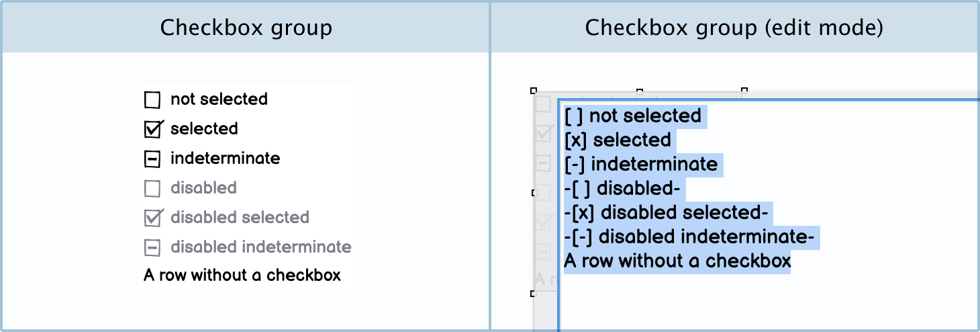The height and width of the screenshot is (332, 980).
Task: Place cursor in "[ ] not selected" editor line
Action: 634,116
